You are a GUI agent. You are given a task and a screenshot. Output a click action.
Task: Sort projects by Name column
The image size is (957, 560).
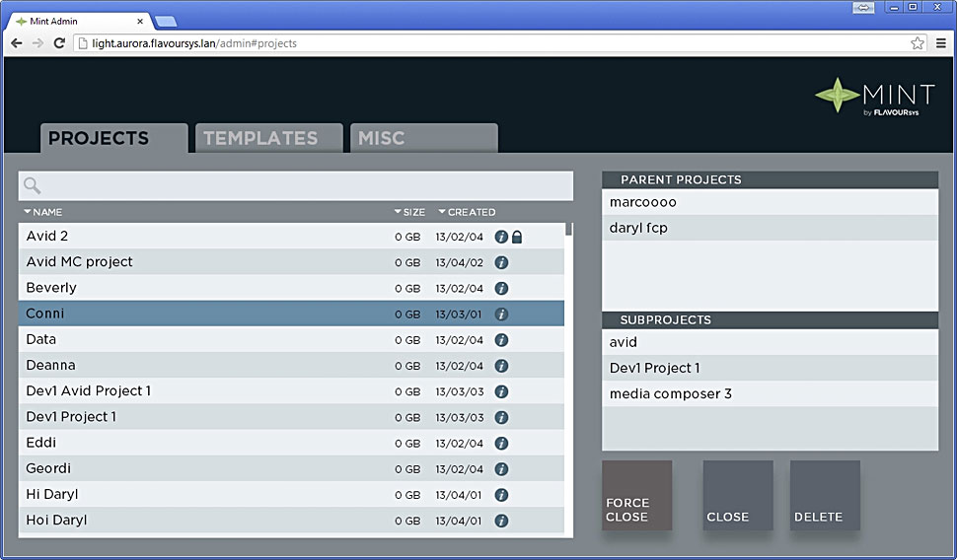43,212
